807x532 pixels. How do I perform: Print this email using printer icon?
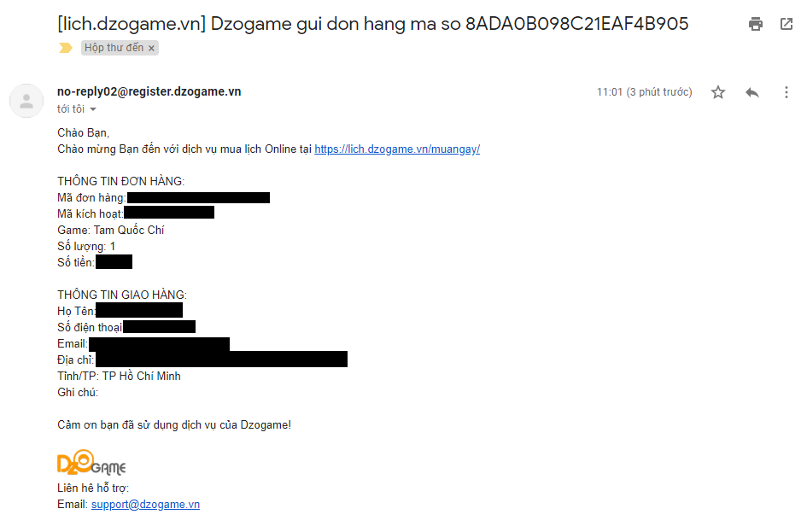[x=756, y=24]
